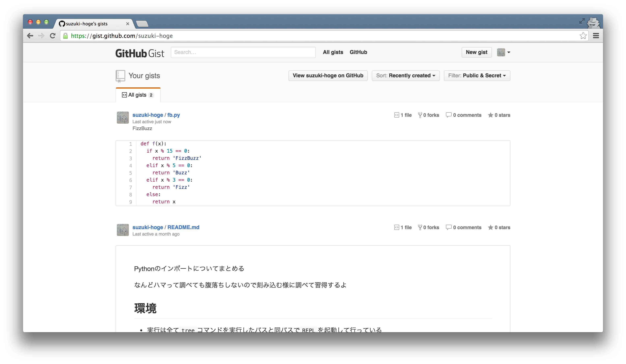Screen dimensions: 626x364
Task: Click suzuki-hoge's avatar beside fb.py
Action: (x=122, y=118)
